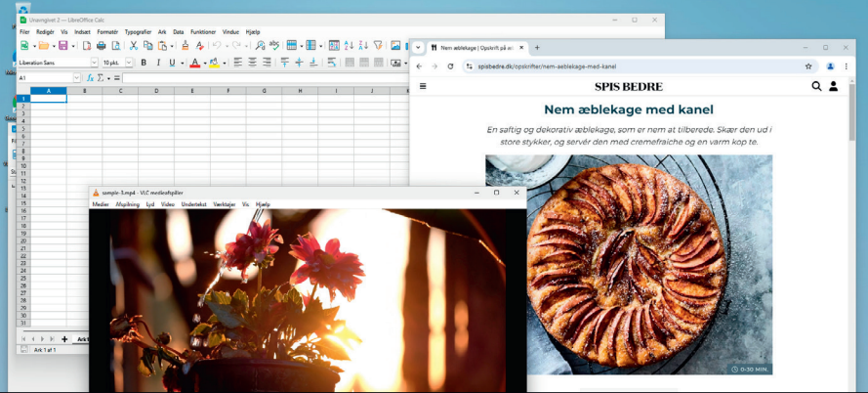The height and width of the screenshot is (393, 868).
Task: Expand the Name Box dropdown arrow
Action: [x=77, y=78]
